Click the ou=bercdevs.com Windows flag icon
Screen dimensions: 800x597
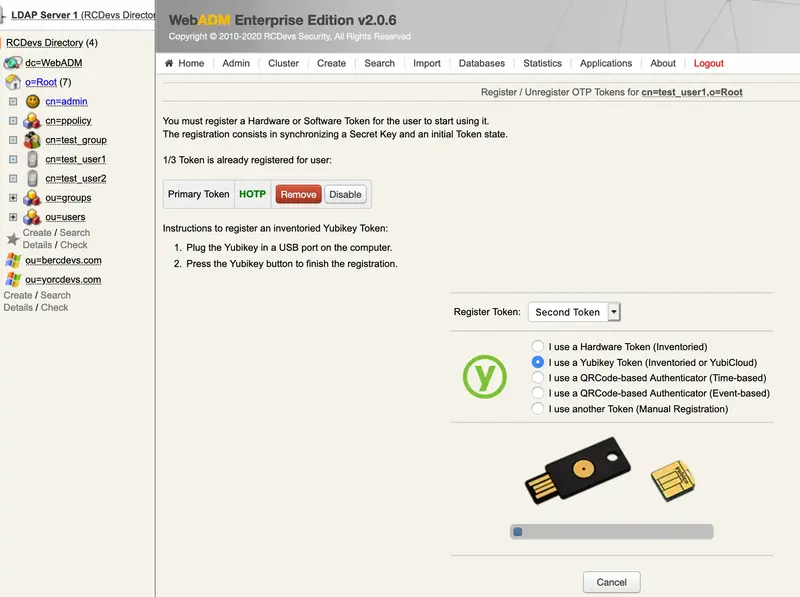(13, 260)
